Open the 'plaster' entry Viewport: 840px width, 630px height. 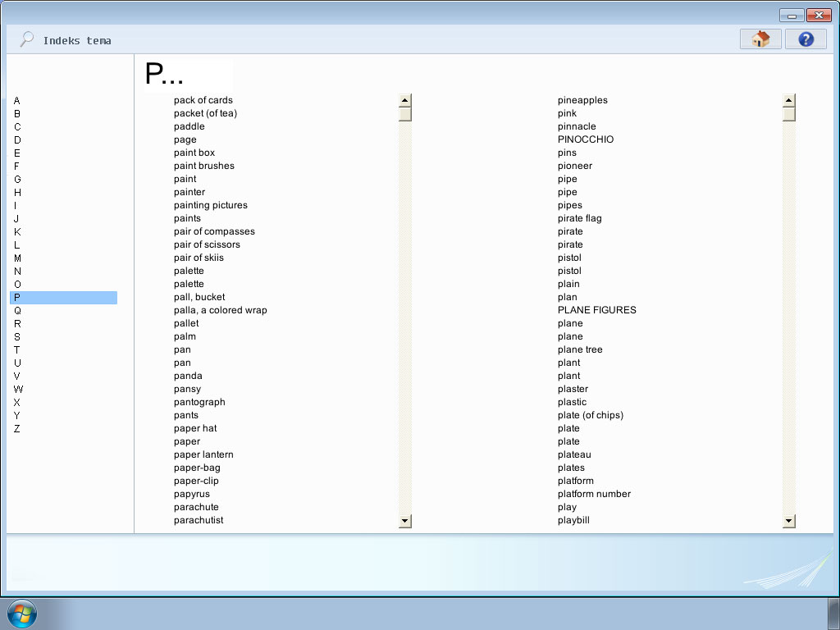click(x=573, y=389)
